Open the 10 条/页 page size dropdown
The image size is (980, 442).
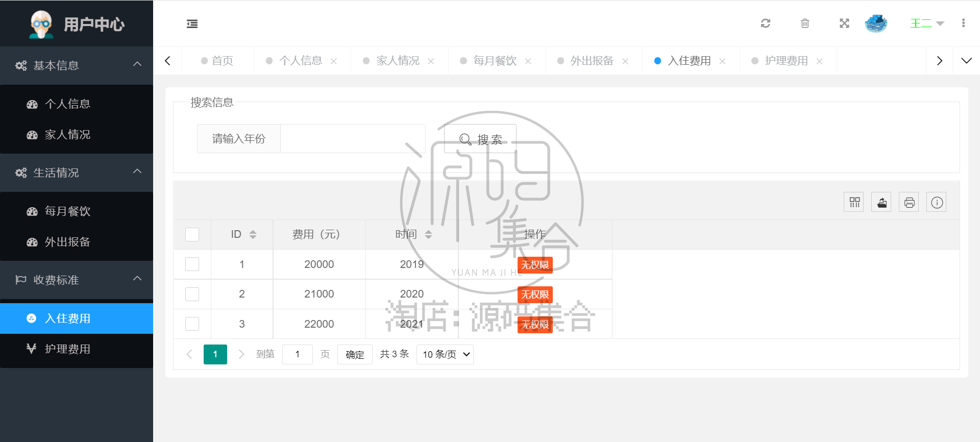(445, 354)
